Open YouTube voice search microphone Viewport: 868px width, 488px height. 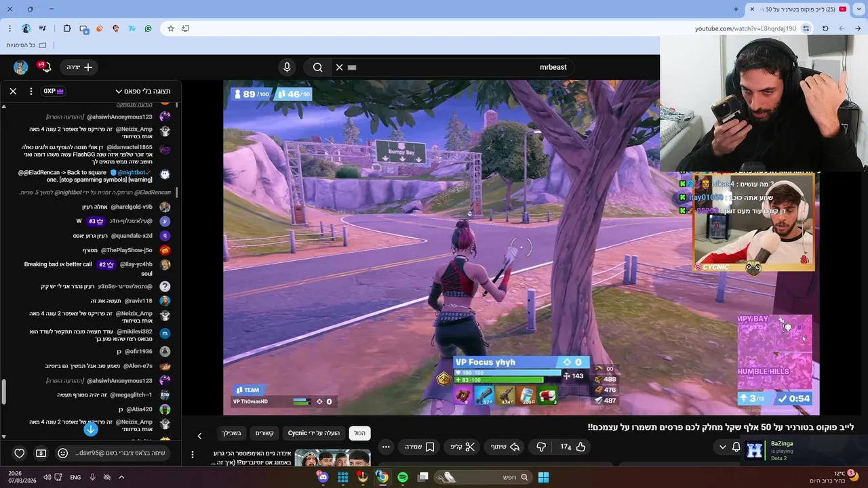(x=287, y=67)
